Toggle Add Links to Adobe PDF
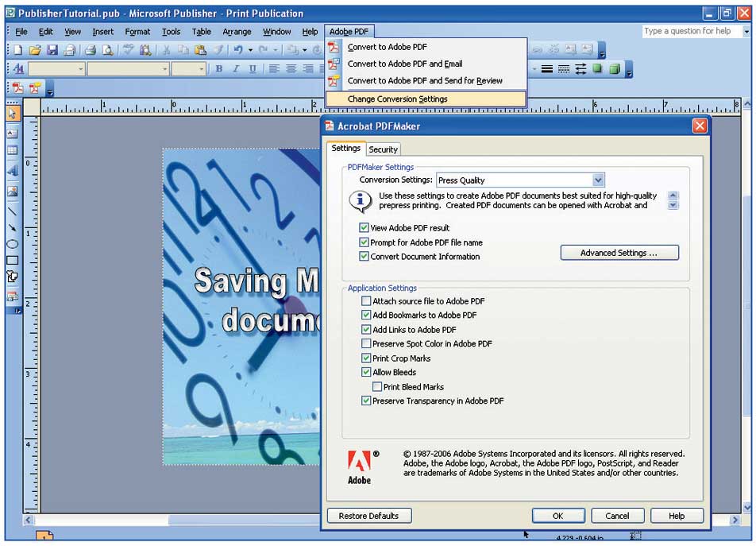756x546 pixels. [366, 330]
